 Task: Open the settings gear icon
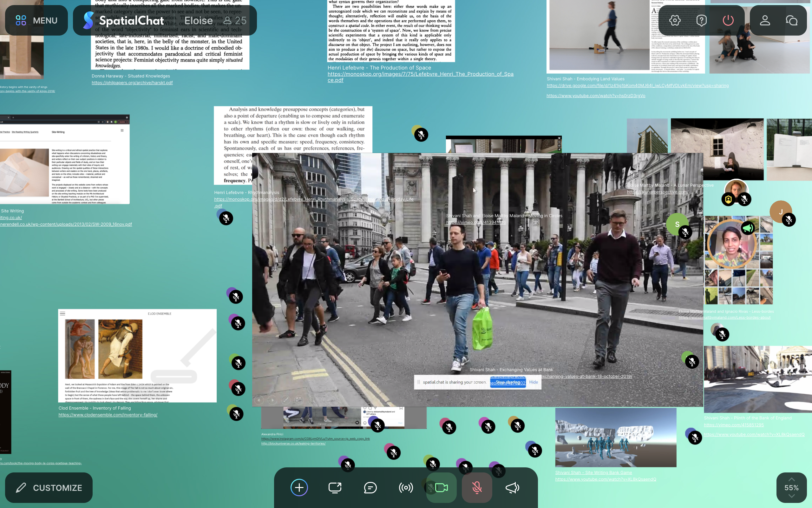(675, 21)
